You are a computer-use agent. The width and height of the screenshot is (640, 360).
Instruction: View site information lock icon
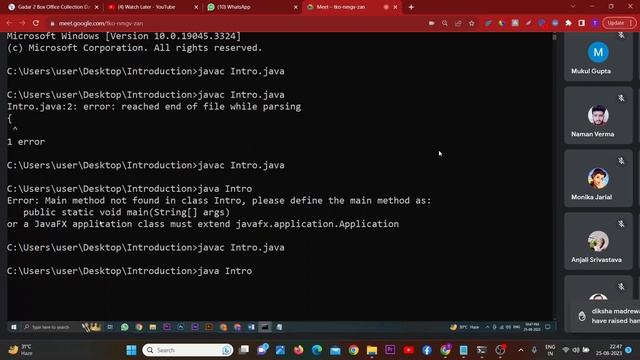[x=52, y=23]
